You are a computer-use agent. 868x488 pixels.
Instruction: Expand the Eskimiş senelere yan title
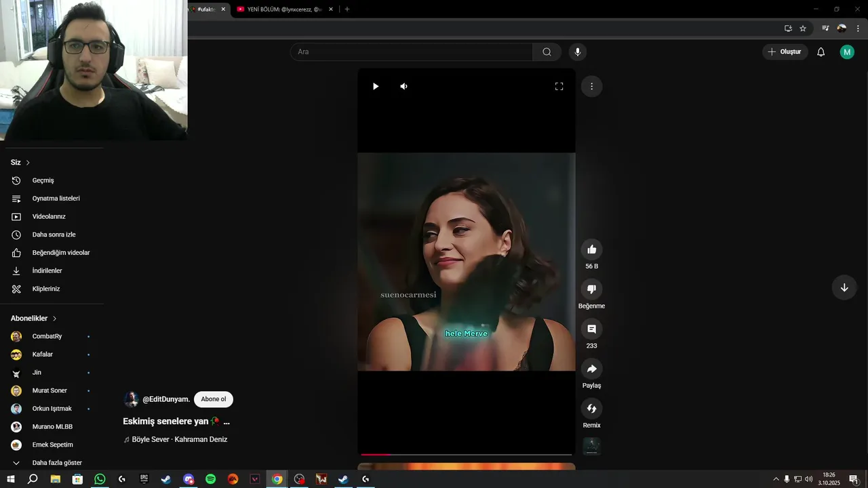[176, 421]
